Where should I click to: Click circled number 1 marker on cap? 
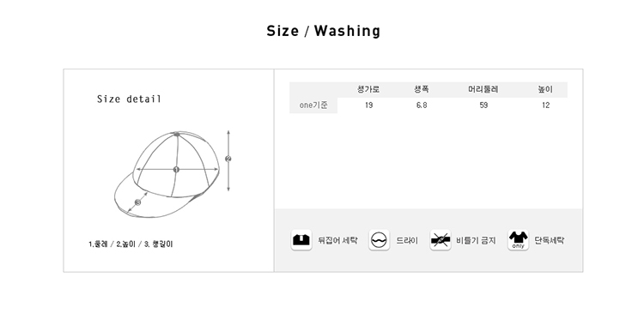[176, 169]
